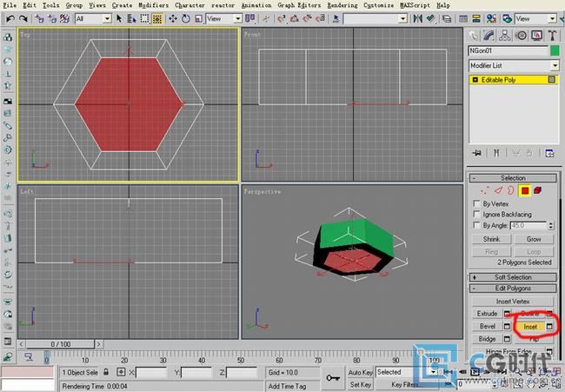The height and width of the screenshot is (392, 565).
Task: Open the Customize menu
Action: tap(378, 5)
